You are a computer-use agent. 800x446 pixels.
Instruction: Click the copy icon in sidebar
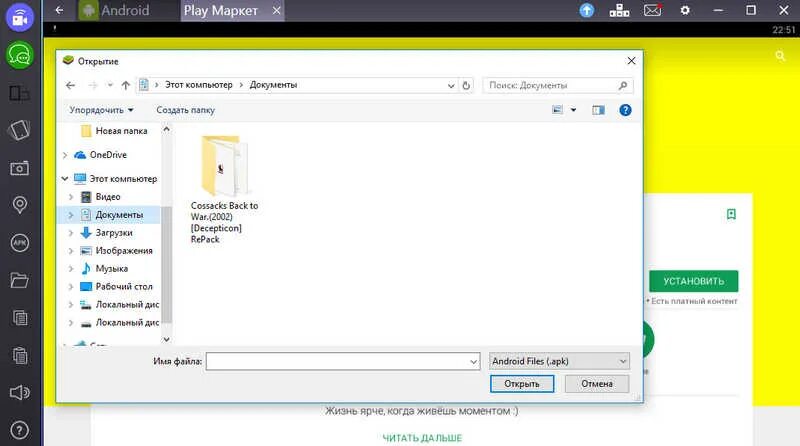tap(19, 317)
